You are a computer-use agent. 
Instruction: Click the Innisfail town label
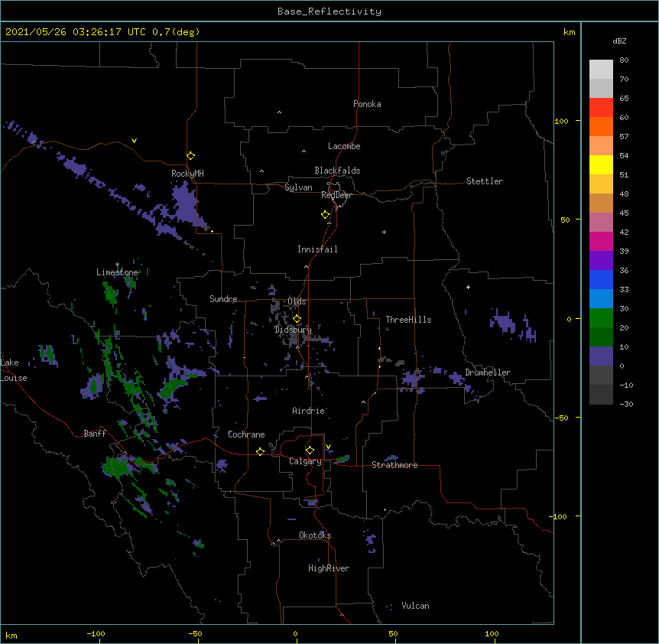tap(317, 249)
